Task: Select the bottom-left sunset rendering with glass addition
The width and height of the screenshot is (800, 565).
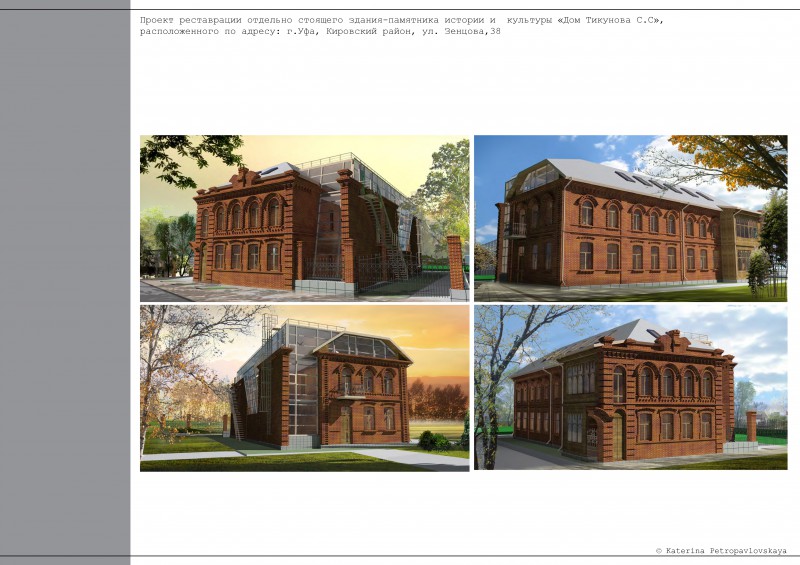Action: tap(305, 388)
